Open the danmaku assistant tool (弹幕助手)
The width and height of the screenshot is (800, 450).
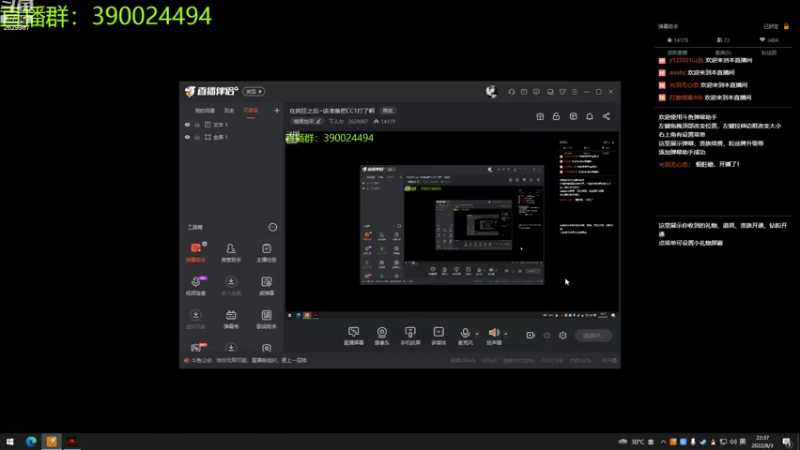[x=196, y=252]
